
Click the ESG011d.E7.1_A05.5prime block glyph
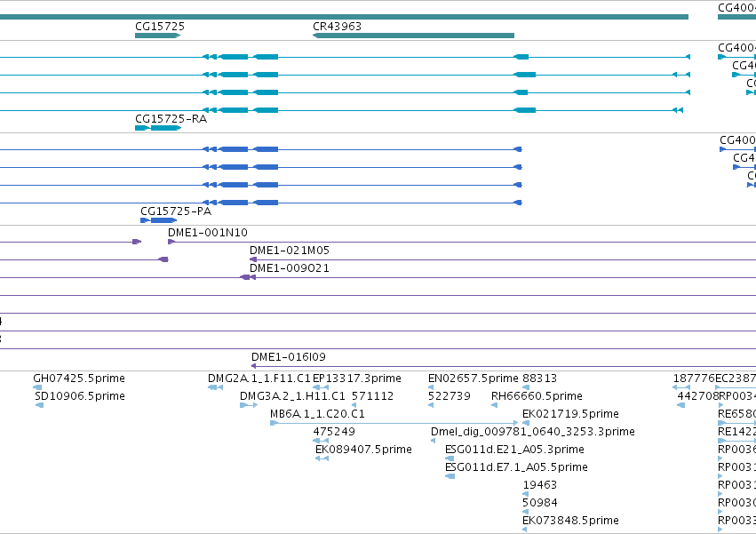(450, 476)
